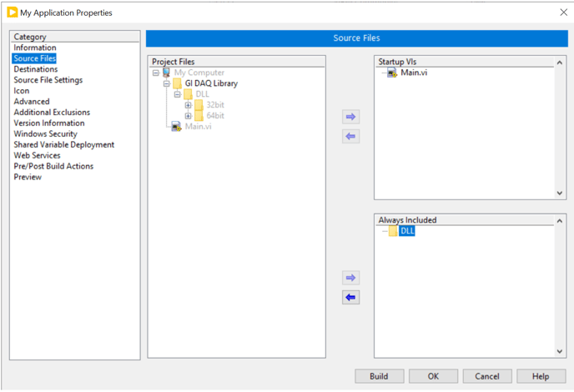Open the Destinations category

(36, 69)
